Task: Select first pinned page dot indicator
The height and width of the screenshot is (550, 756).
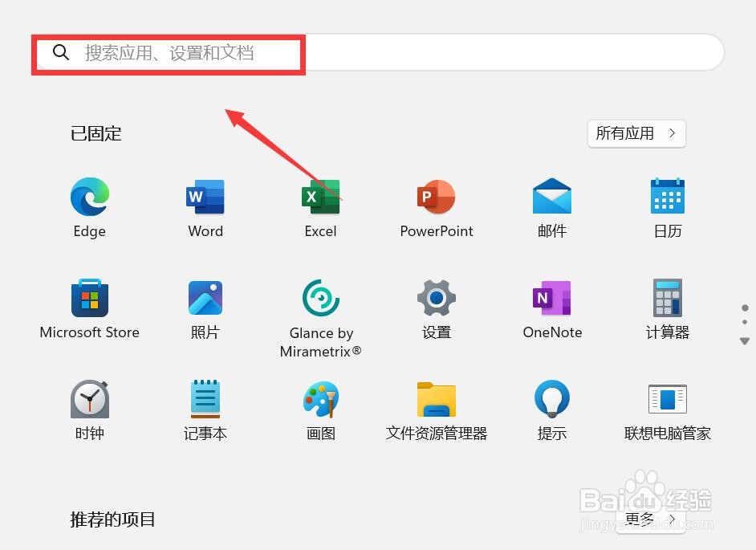Action: click(x=745, y=308)
